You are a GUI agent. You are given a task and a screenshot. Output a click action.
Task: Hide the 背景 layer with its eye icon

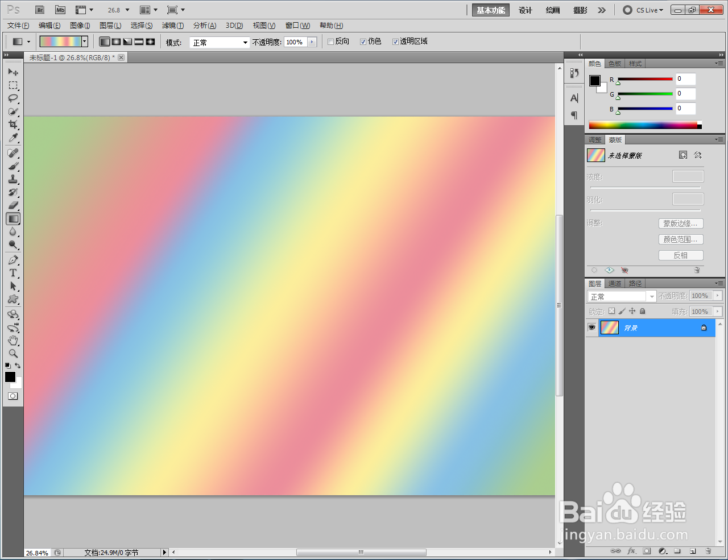click(591, 327)
